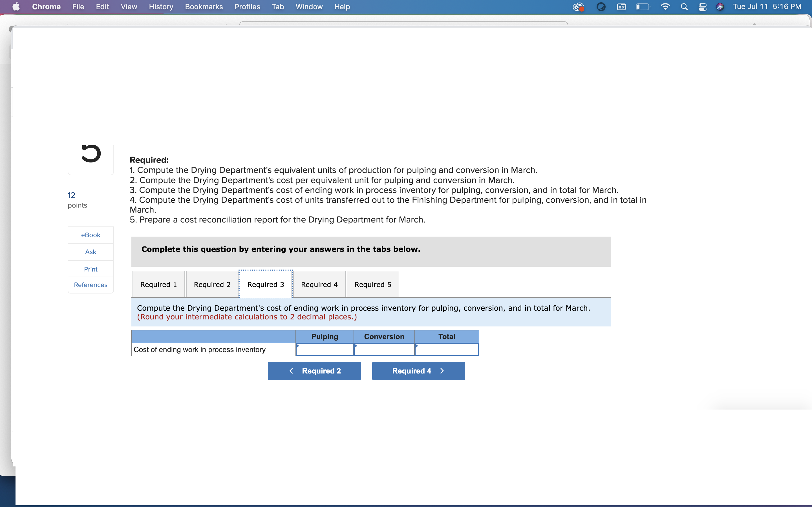The image size is (812, 507).
Task: Toggle the Required 3 tab selection
Action: (x=265, y=284)
